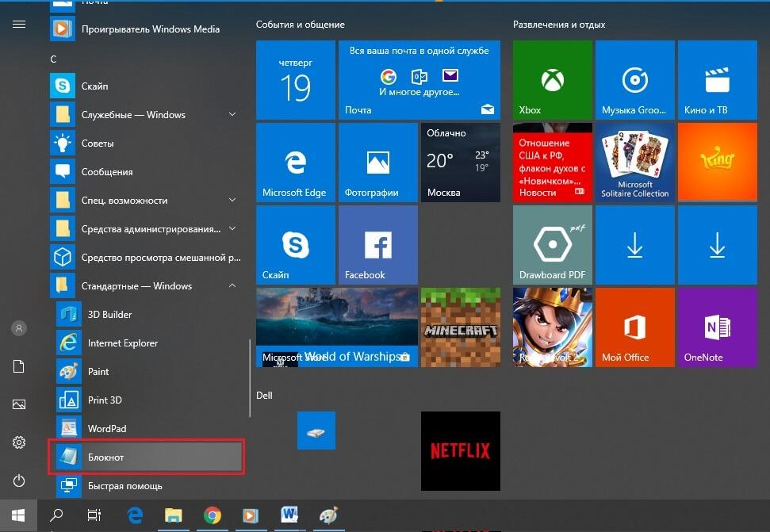Collapse the Стандартные — Windows folder
The width and height of the screenshot is (770, 532).
(145, 286)
